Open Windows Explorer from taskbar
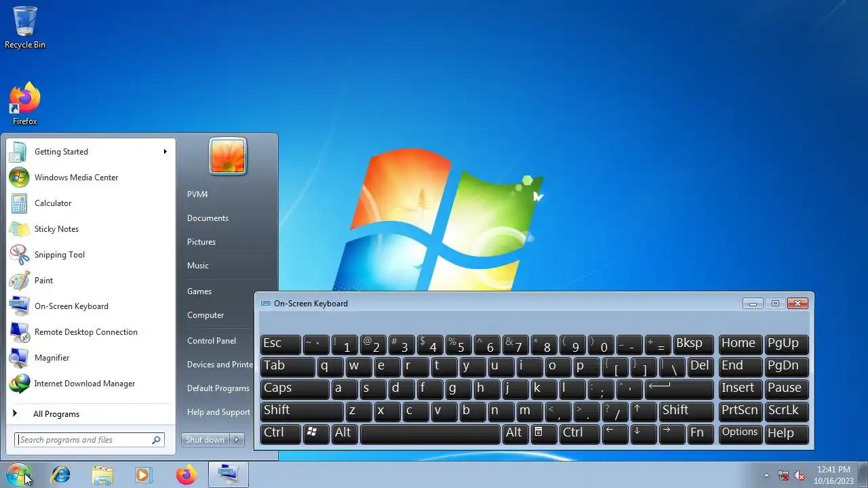Screen dimensions: 868x488 pos(102,475)
